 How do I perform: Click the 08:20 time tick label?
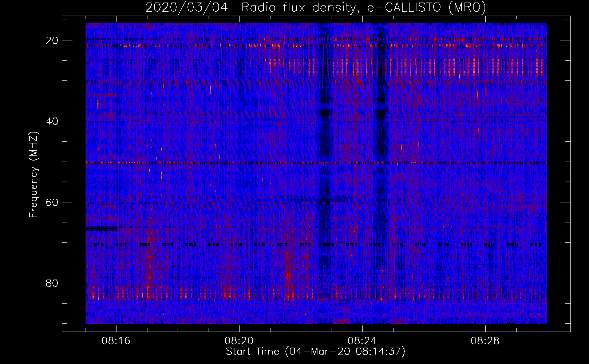(x=239, y=341)
